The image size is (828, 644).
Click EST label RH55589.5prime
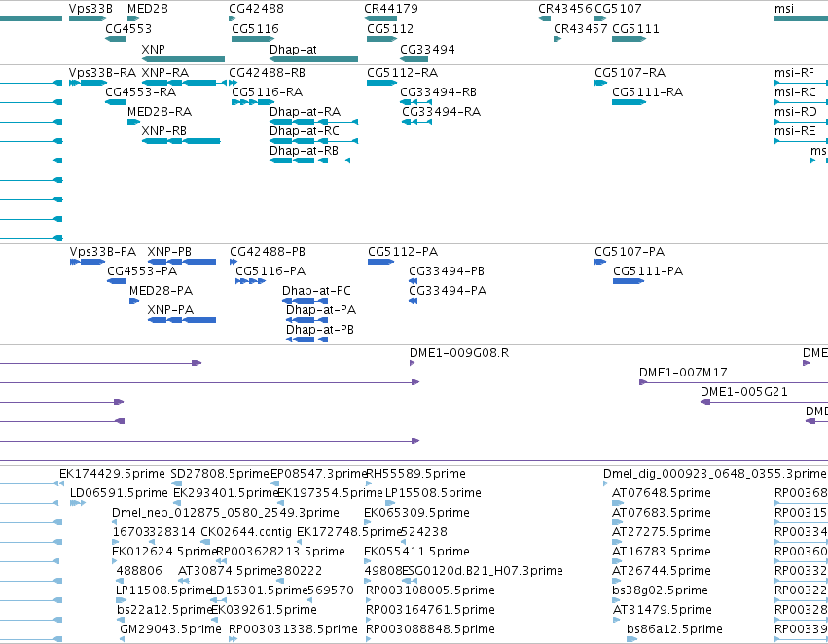[x=415, y=474]
